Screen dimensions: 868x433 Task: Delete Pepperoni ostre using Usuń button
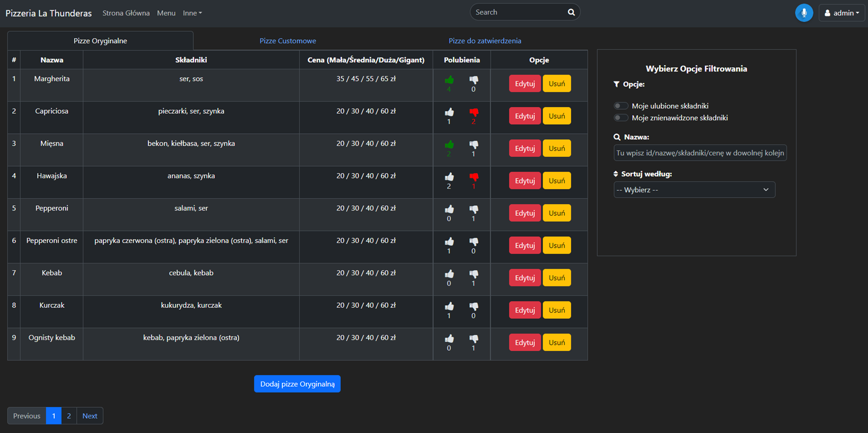pyautogui.click(x=557, y=246)
